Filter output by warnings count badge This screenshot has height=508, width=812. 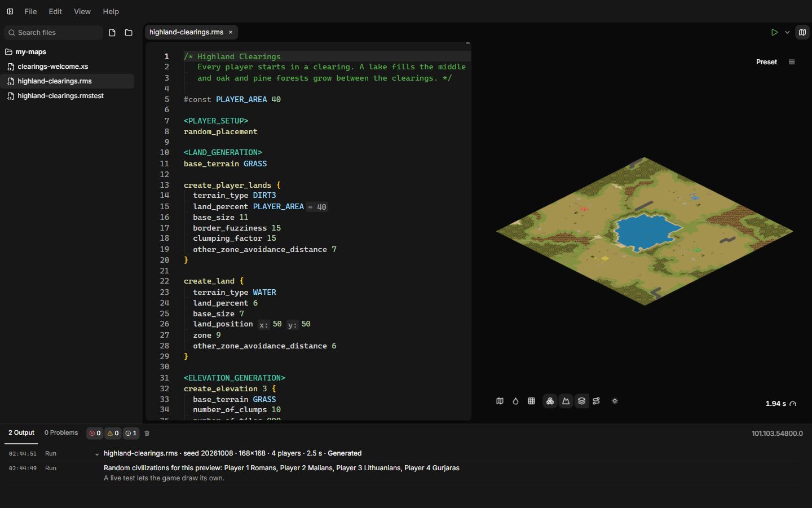tap(113, 433)
